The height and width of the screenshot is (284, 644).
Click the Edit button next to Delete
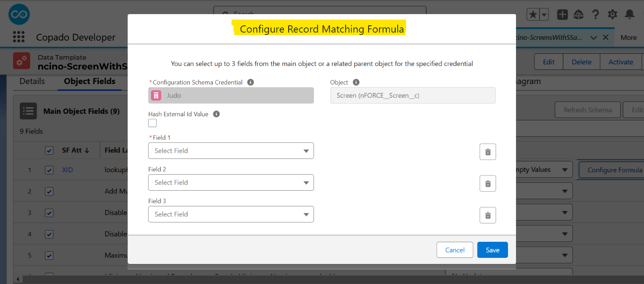pos(549,62)
